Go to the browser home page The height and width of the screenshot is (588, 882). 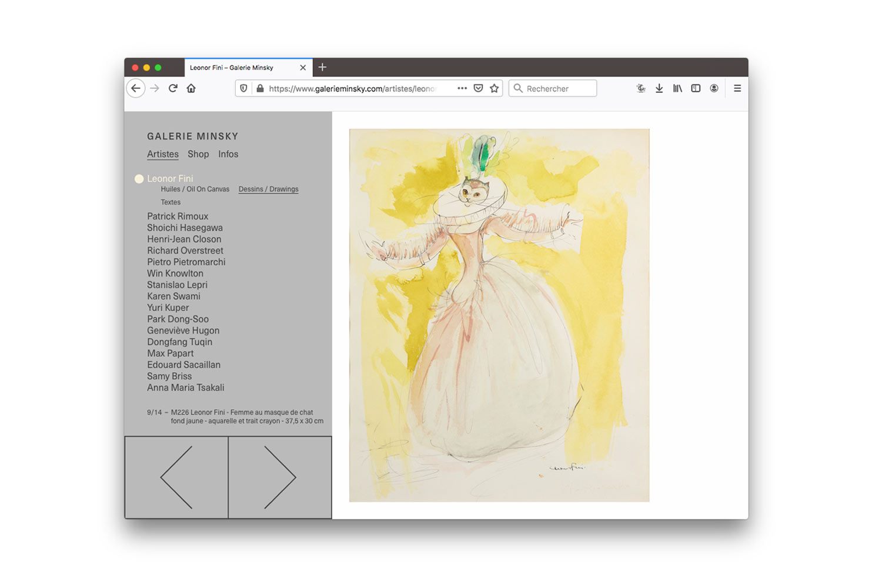191,88
